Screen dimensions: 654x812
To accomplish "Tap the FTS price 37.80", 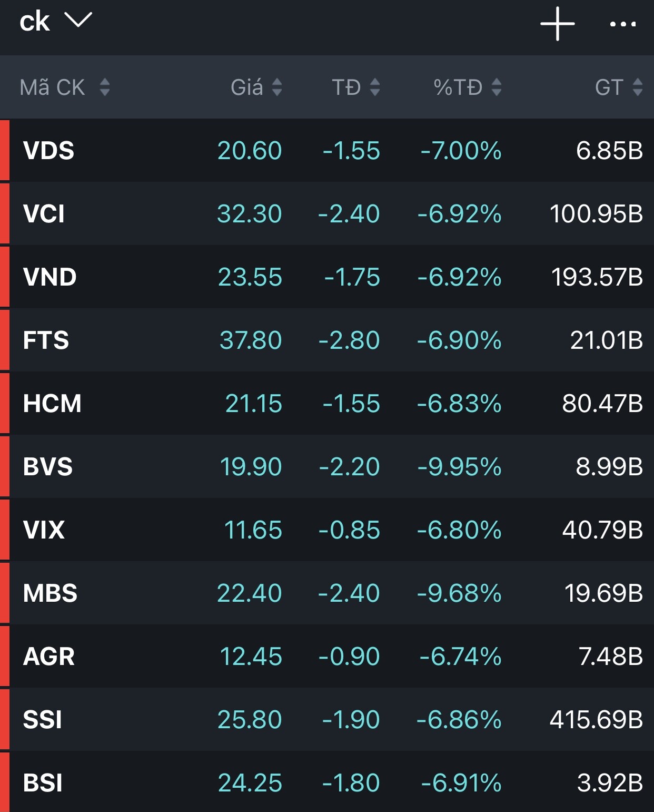I will pos(251,340).
